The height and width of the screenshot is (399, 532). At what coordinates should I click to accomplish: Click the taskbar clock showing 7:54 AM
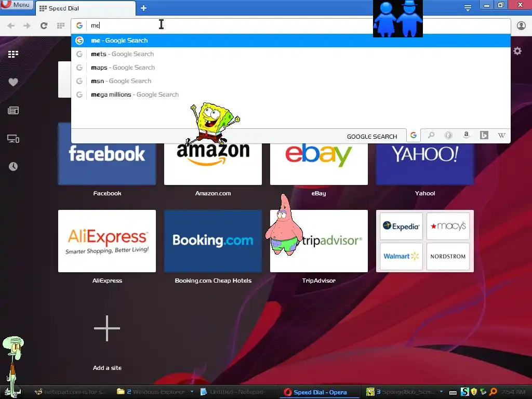513,392
